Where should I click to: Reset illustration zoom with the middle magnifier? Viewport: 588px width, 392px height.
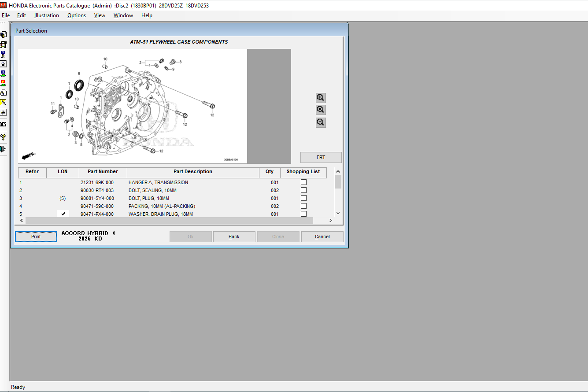pos(321,110)
